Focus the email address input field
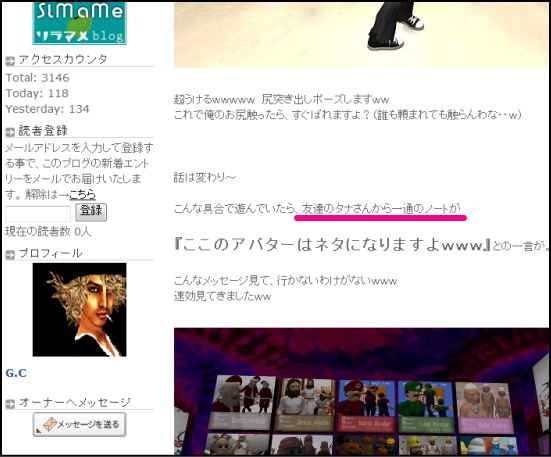This screenshot has width=551, height=457. coord(38,214)
